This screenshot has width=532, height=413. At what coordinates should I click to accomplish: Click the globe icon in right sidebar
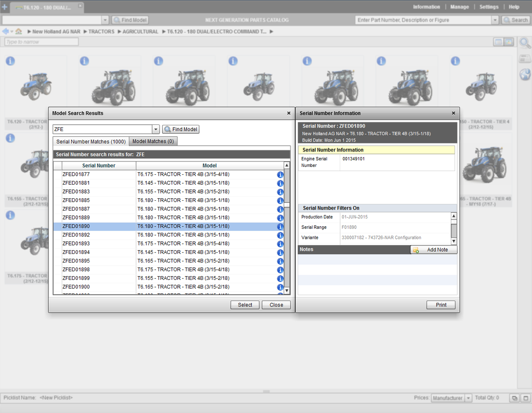(x=525, y=74)
